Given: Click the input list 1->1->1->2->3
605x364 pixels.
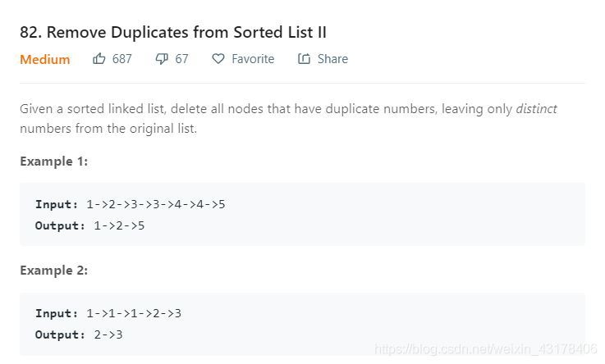Looking at the screenshot, I should (134, 313).
